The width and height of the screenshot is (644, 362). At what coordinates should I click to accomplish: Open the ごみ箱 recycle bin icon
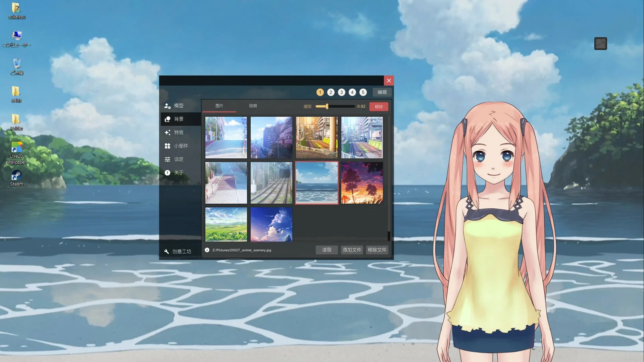point(16,66)
